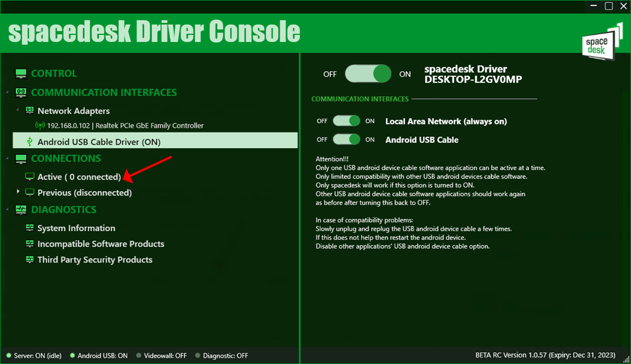Select Network Adapters entry
Viewport: 631px width, 364px height.
[x=73, y=111]
